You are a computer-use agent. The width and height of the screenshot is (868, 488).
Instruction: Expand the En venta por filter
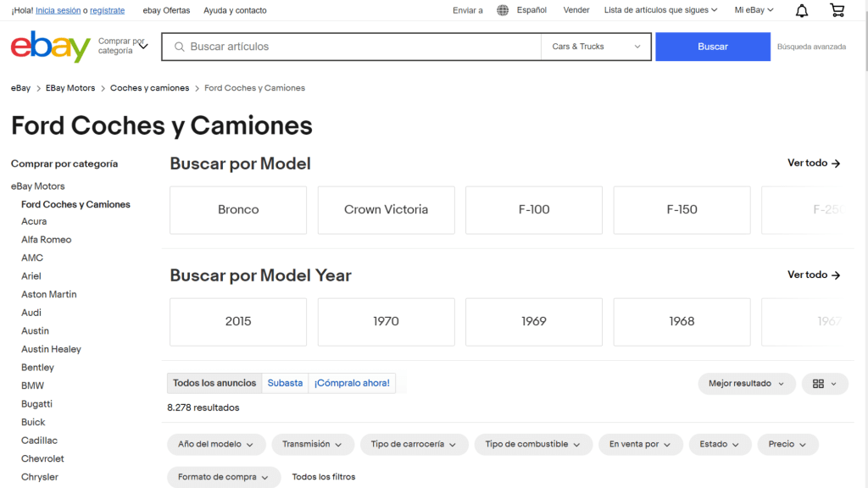tap(640, 444)
